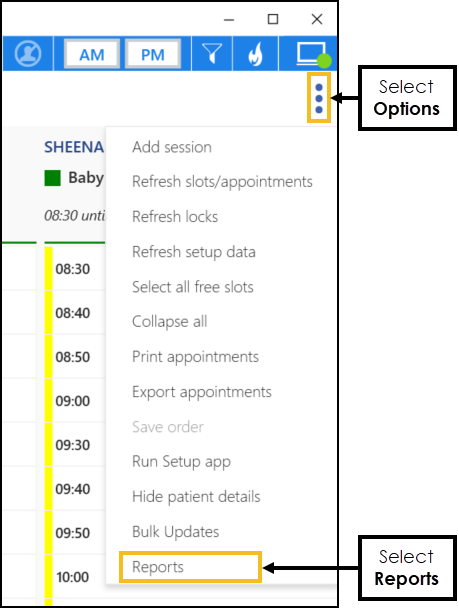This screenshot has height=608, width=459.
Task: Select Refresh locks option
Action: (x=175, y=217)
